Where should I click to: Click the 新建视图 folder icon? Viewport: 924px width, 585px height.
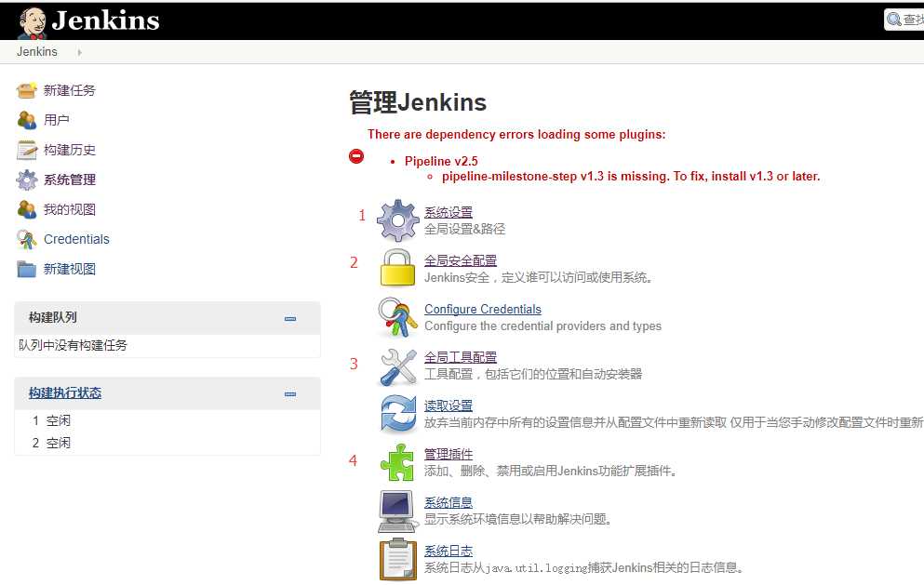26,269
